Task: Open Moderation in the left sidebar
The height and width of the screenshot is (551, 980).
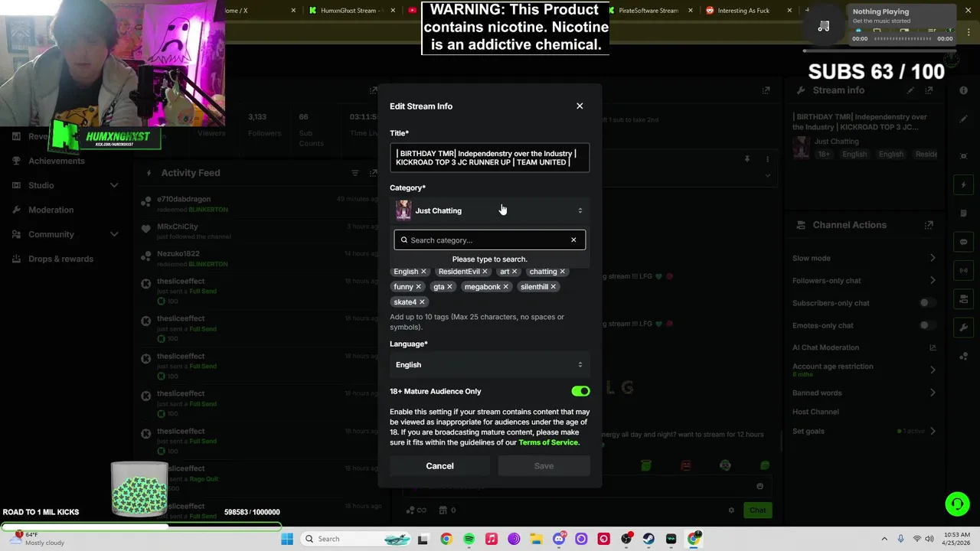Action: (x=51, y=210)
